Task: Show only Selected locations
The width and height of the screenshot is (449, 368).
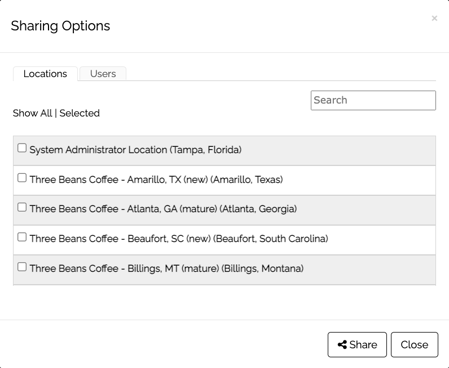Action: (x=79, y=113)
